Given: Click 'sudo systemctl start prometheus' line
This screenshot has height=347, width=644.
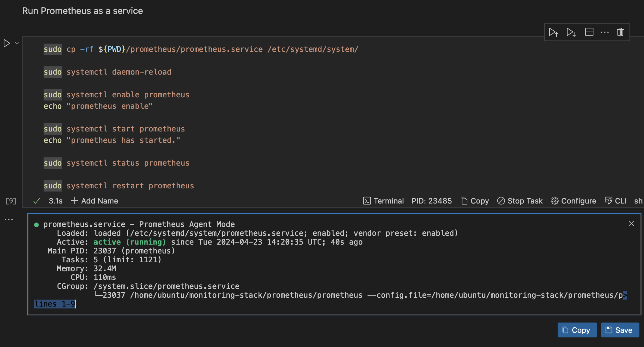Looking at the screenshot, I should click(114, 129).
